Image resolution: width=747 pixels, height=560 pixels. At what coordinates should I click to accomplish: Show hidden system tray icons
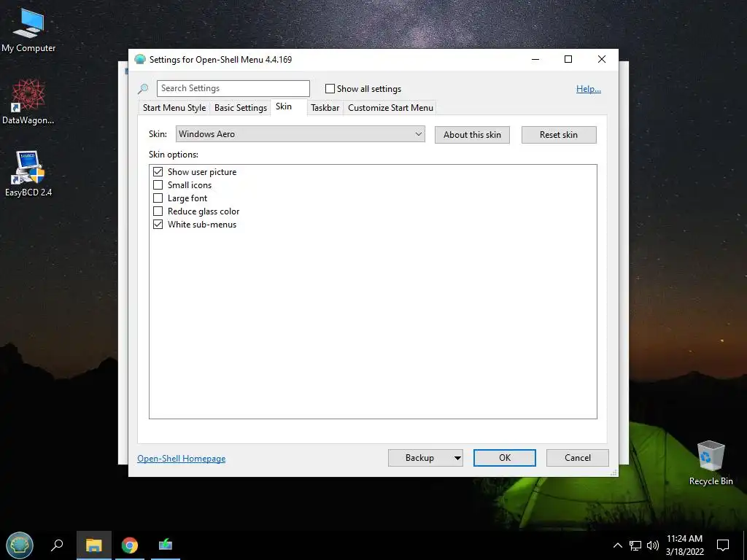click(617, 545)
